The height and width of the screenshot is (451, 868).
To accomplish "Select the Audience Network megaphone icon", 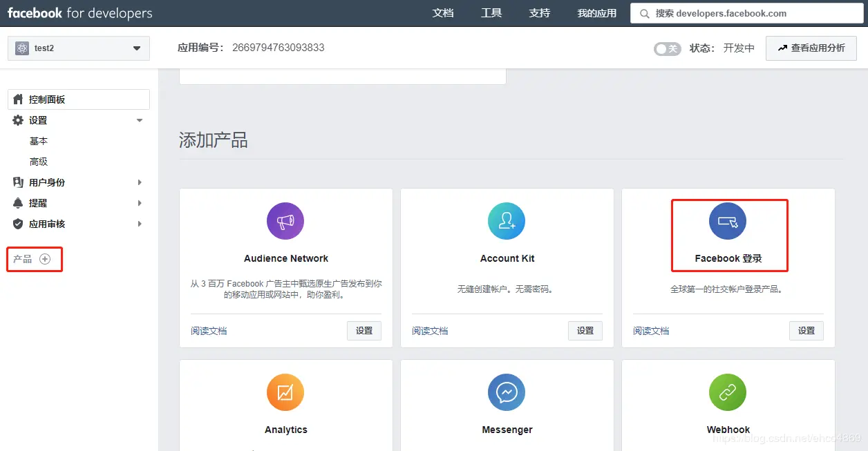I will click(x=285, y=220).
